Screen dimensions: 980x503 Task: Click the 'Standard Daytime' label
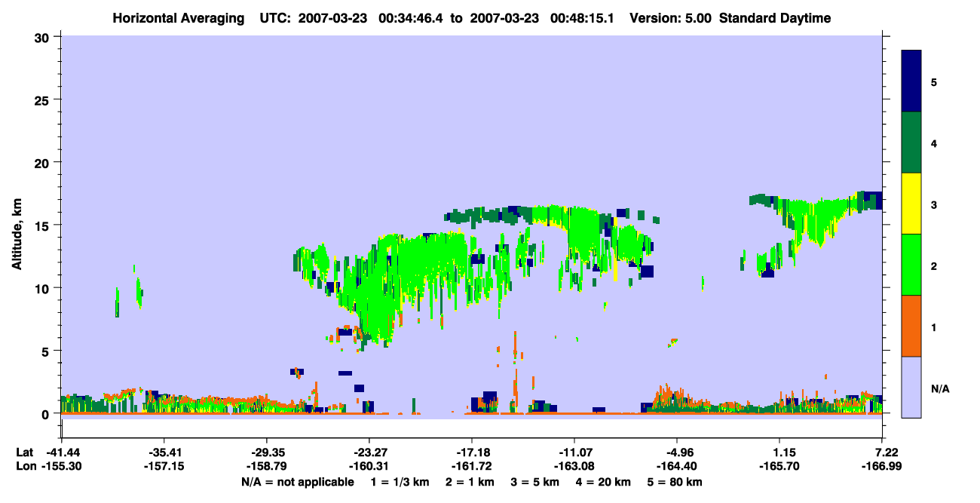775,18
